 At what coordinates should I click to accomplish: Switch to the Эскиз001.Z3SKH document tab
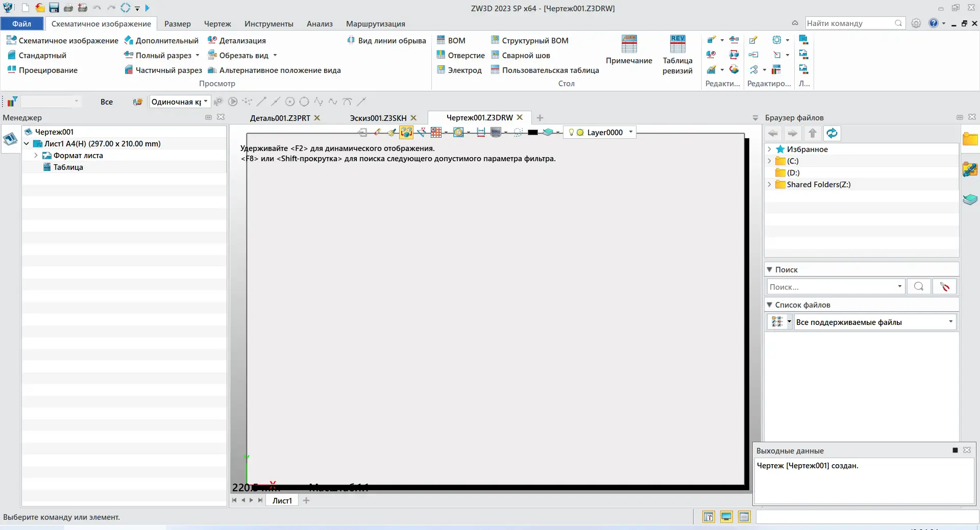378,118
